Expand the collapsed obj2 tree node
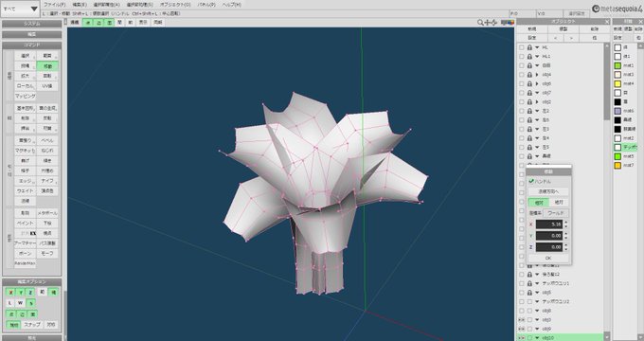Viewport: 644px width, 341px height. (537, 102)
